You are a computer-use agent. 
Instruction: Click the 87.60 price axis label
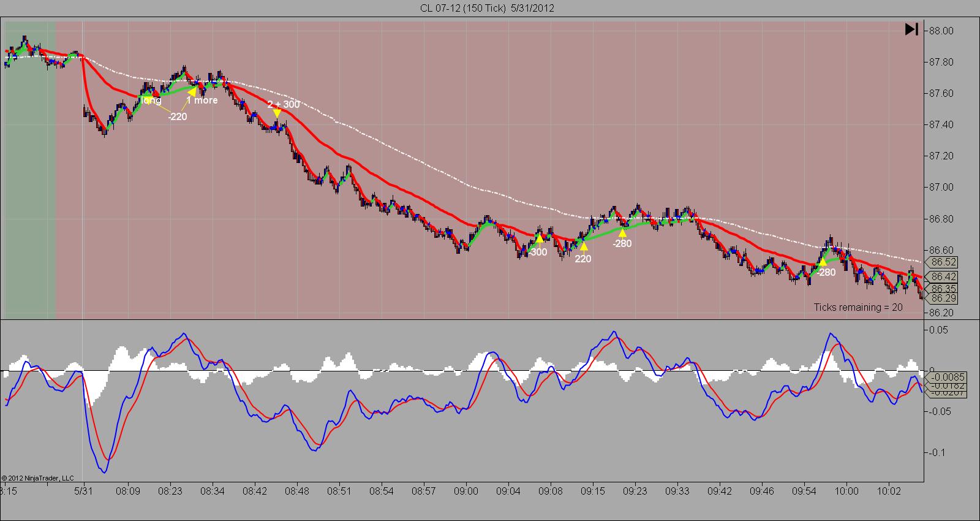[941, 93]
